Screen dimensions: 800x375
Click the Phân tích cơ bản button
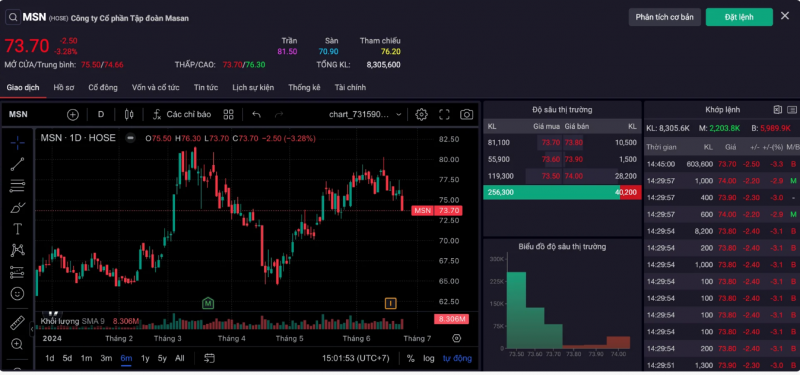click(664, 17)
